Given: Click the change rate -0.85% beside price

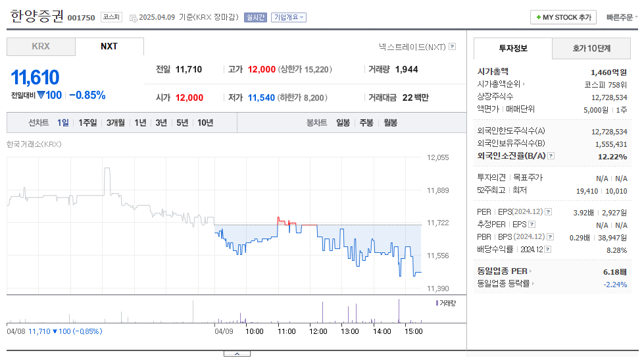Looking at the screenshot, I should (87, 96).
